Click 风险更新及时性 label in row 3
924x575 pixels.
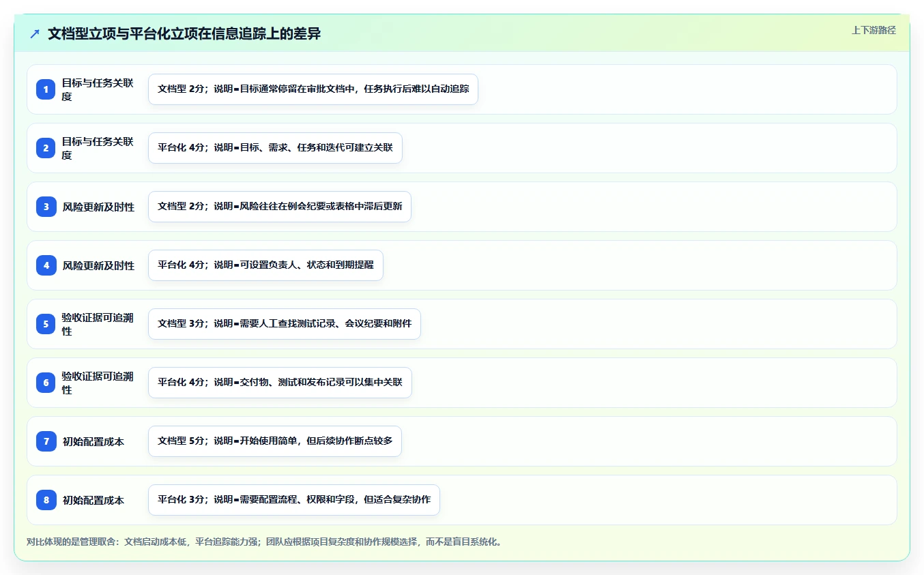point(98,207)
